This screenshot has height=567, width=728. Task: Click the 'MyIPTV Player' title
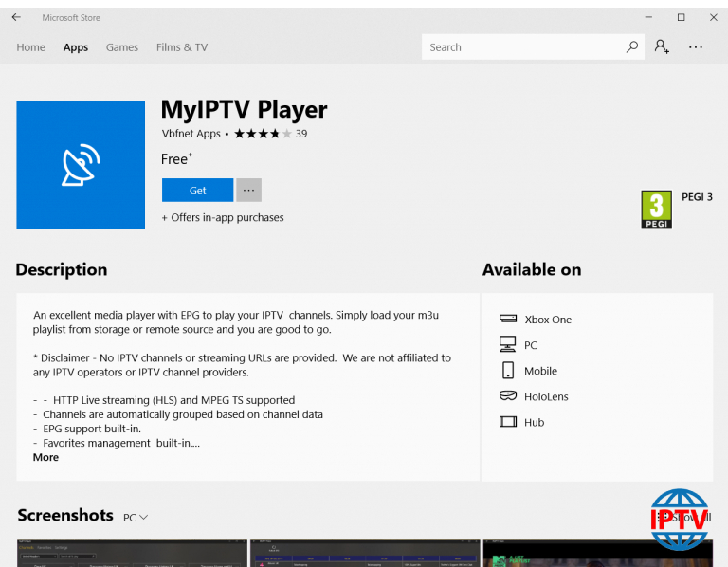pos(245,110)
